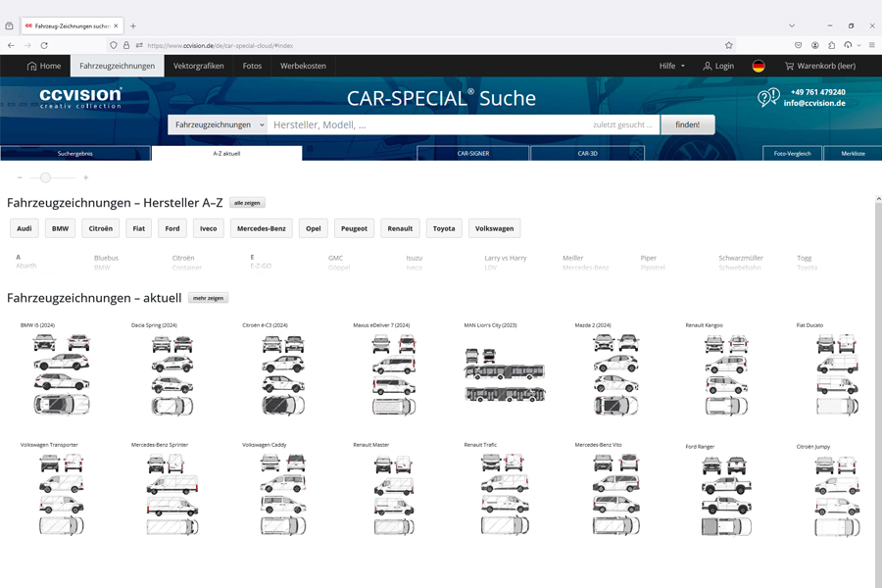Click the German flag language icon
The width and height of the screenshot is (882, 588).
759,66
